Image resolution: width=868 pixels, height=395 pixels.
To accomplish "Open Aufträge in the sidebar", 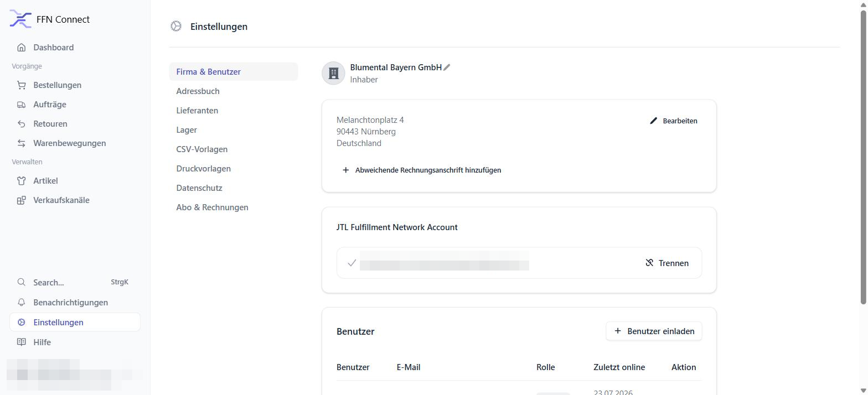I will pos(75,105).
